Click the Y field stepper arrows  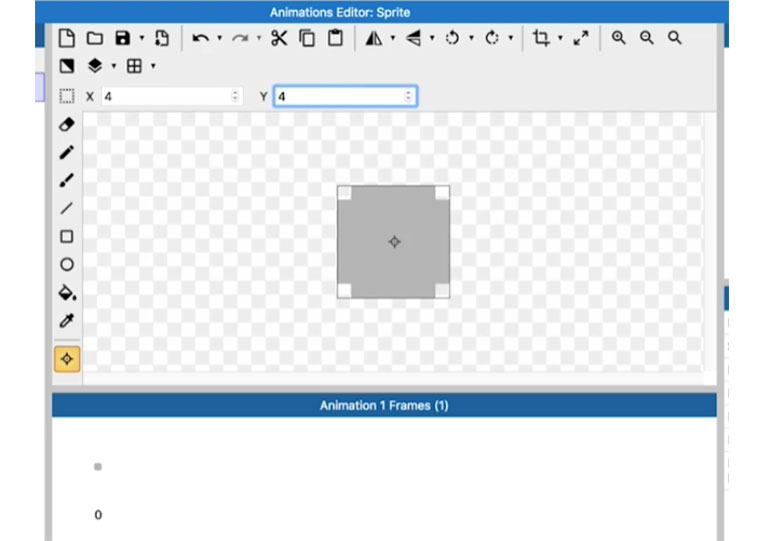pos(408,96)
